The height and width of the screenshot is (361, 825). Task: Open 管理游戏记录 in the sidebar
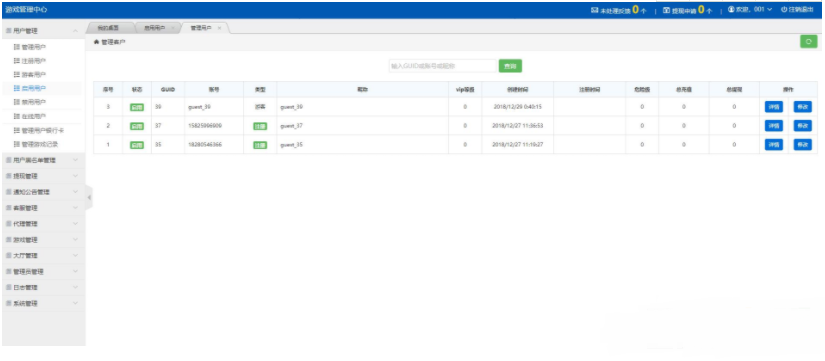39,144
